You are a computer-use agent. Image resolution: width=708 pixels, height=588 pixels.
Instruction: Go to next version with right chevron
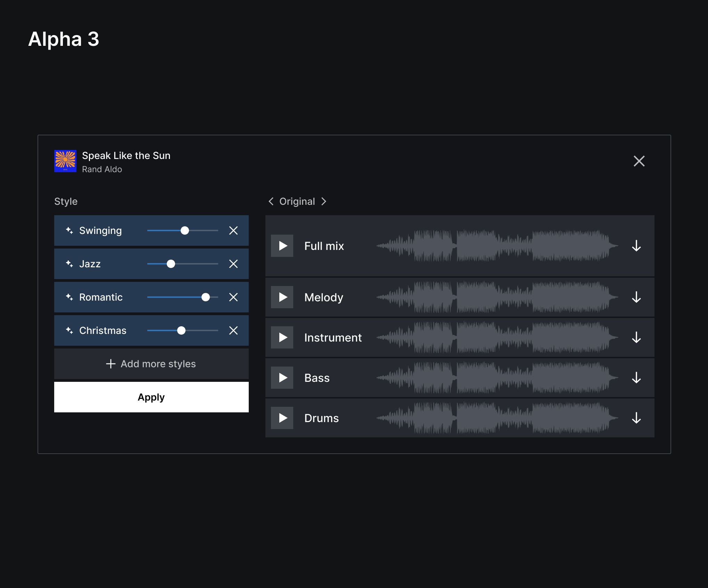point(324,201)
